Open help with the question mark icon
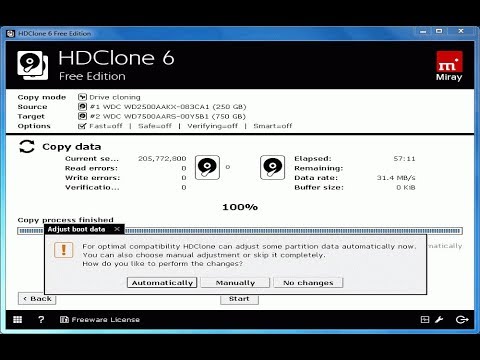The image size is (480, 360). 41,320
